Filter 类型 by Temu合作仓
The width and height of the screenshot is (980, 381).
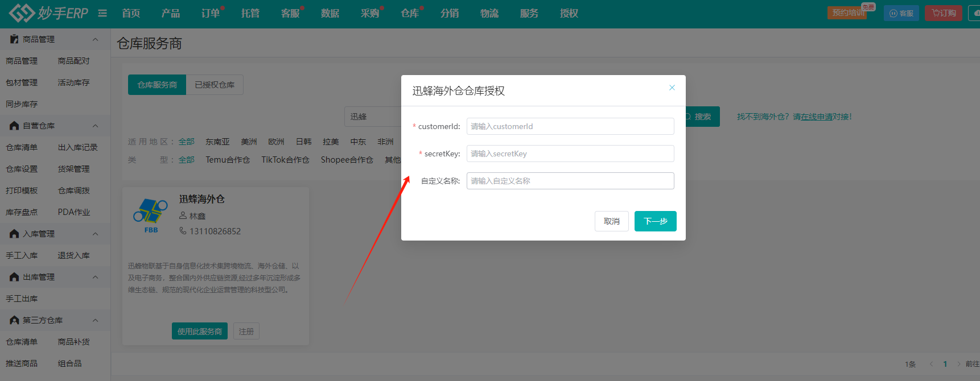click(x=228, y=160)
